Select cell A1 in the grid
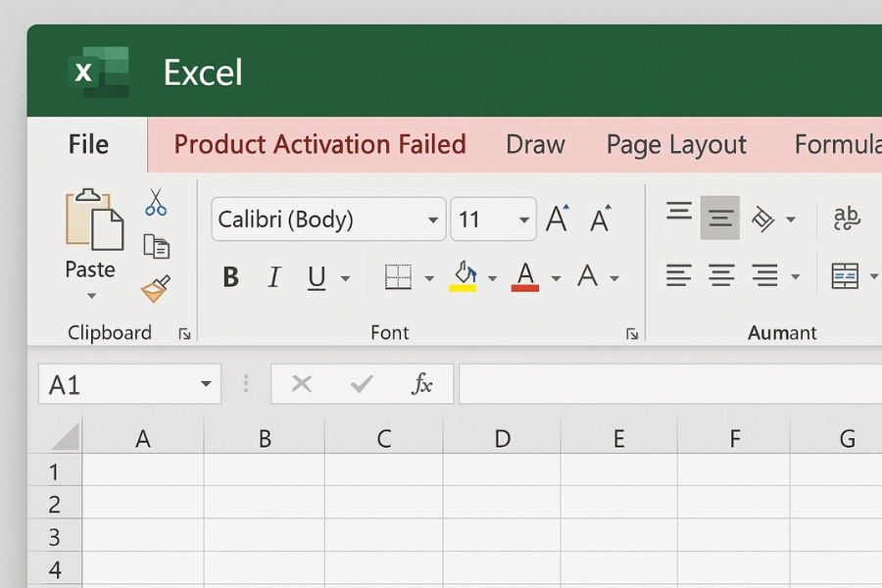The height and width of the screenshot is (588, 882). coord(143,469)
